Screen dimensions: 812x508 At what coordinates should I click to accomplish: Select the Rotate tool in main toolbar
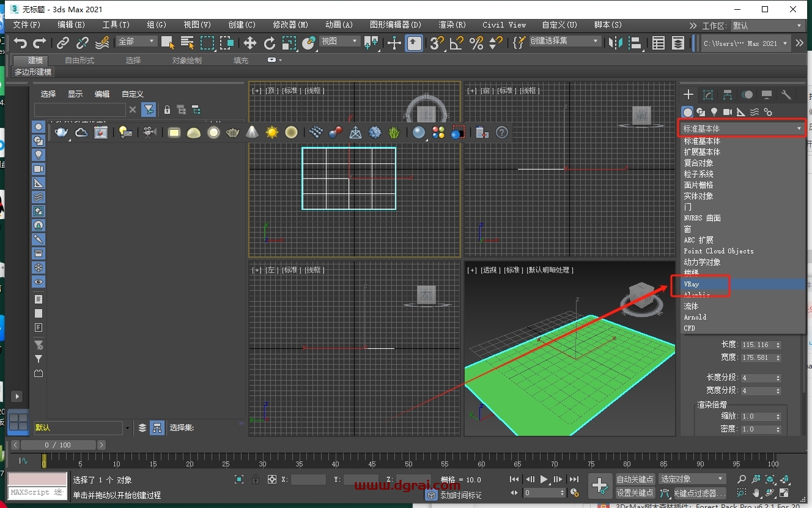pyautogui.click(x=270, y=43)
